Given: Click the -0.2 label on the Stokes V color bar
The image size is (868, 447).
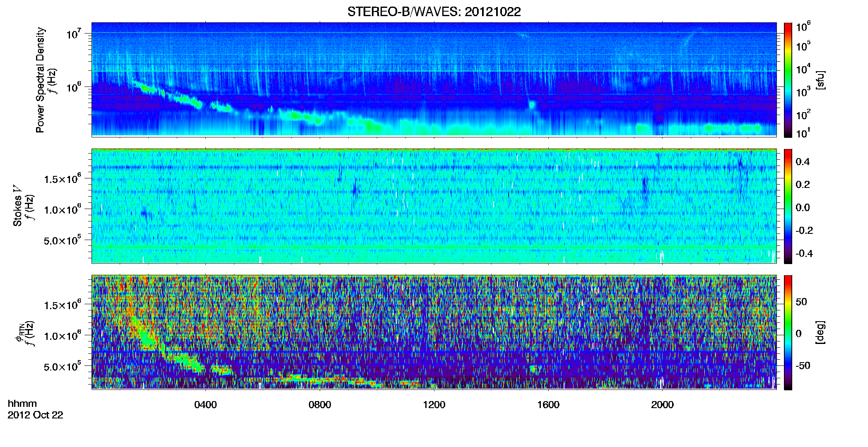Looking at the screenshot, I should click(804, 230).
